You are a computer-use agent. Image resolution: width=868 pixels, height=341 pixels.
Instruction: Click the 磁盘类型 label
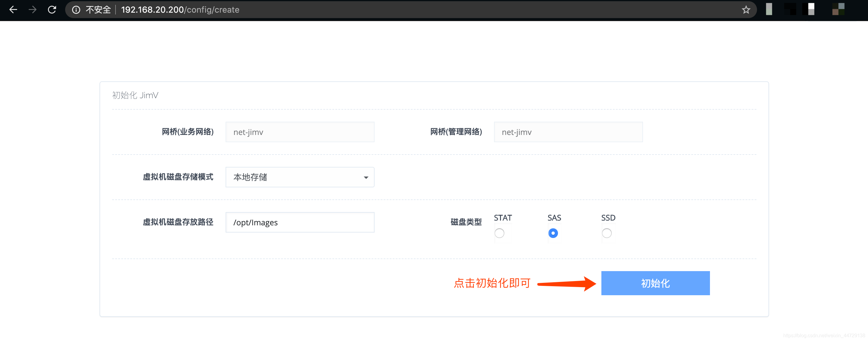click(x=466, y=222)
